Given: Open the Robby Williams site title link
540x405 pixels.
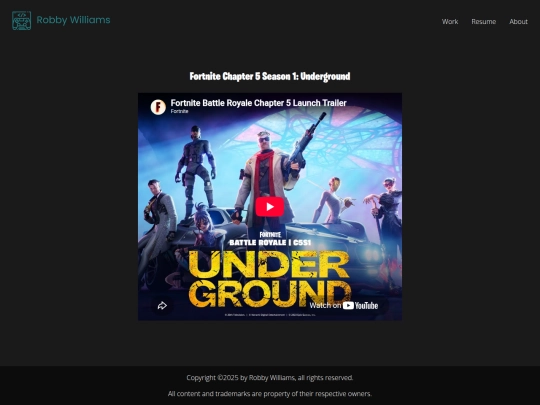Looking at the screenshot, I should coord(73,20).
